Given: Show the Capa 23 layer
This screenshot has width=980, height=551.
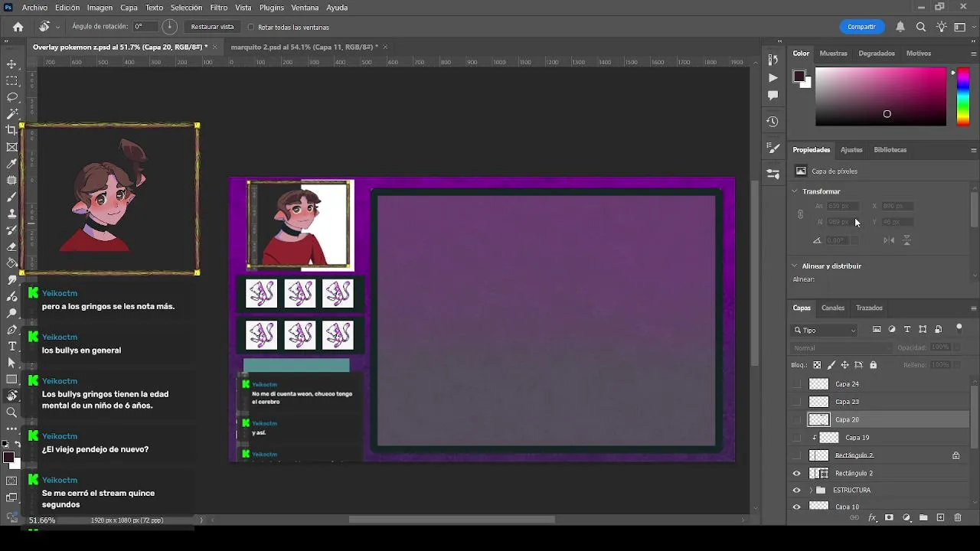Looking at the screenshot, I should (x=797, y=402).
